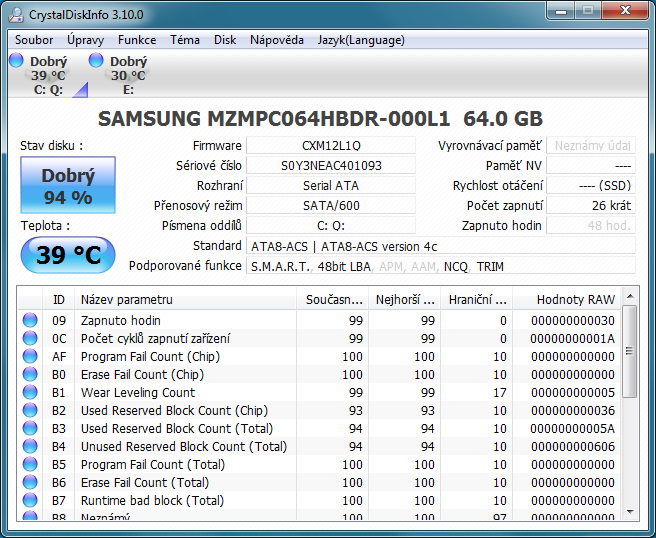656x538 pixels.
Task: Open the Jazyk(Language) menu
Action: point(360,40)
